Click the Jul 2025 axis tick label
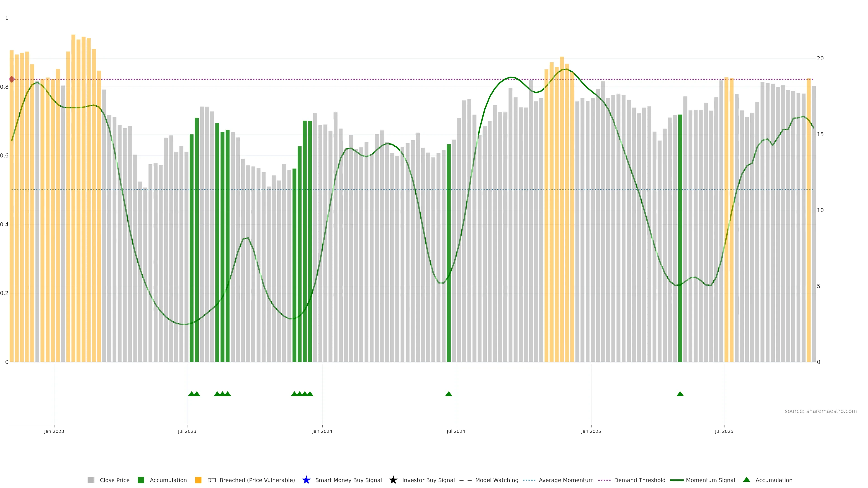Image resolution: width=868 pixels, height=488 pixels. point(724,431)
